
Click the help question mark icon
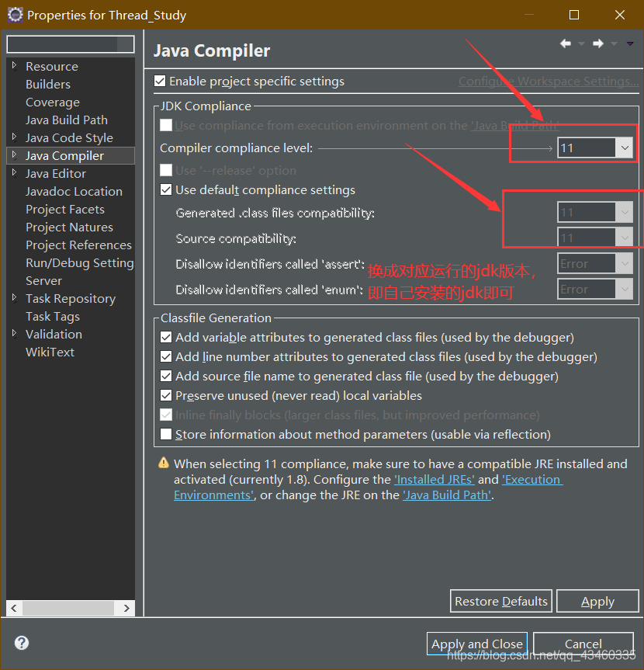tap(22, 643)
